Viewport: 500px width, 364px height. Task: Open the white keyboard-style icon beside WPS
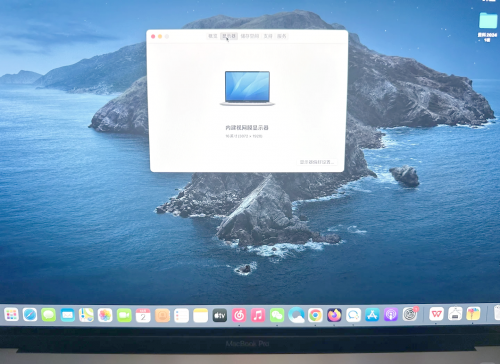click(x=455, y=314)
